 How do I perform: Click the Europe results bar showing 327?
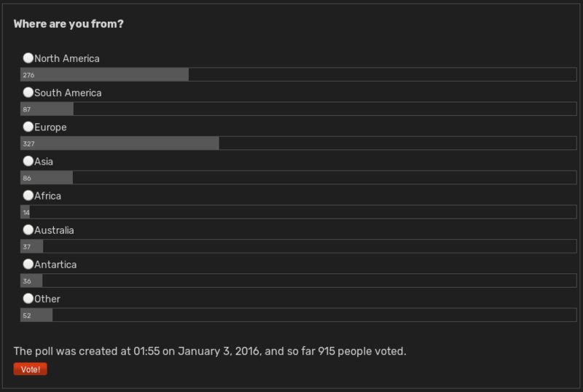[299, 144]
